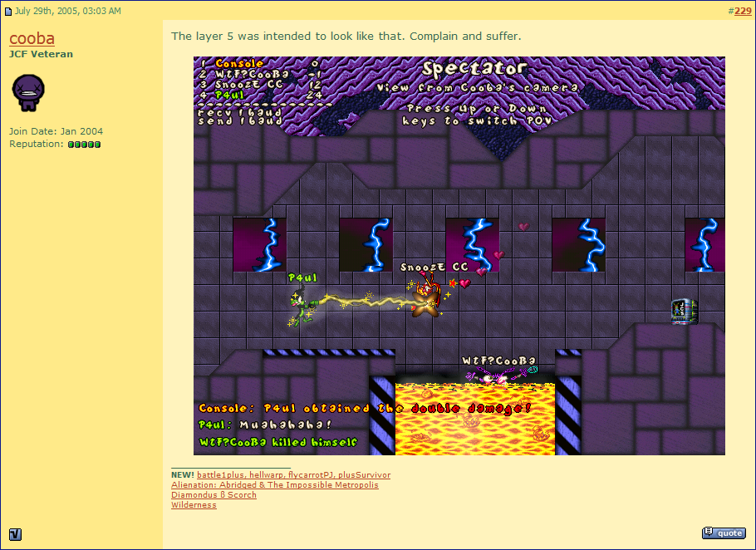Click the SnoozE CC scoreboard row
The image size is (756, 550).
click(261, 85)
